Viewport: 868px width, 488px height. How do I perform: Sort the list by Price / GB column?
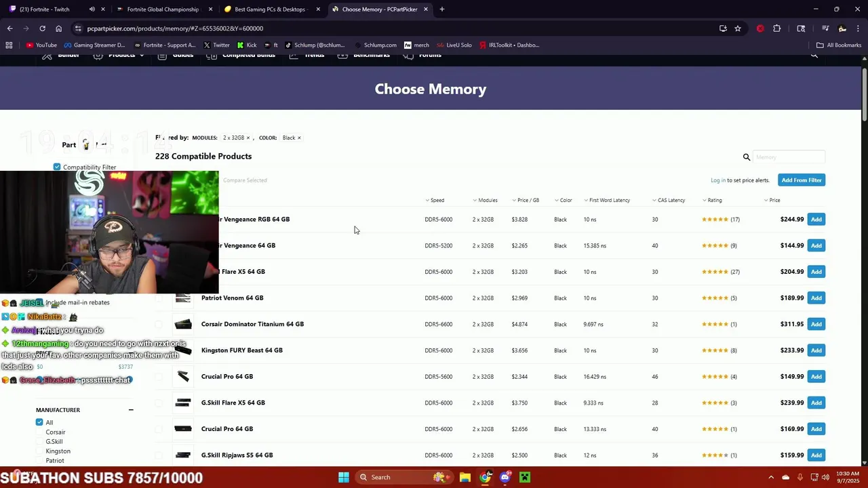point(525,200)
